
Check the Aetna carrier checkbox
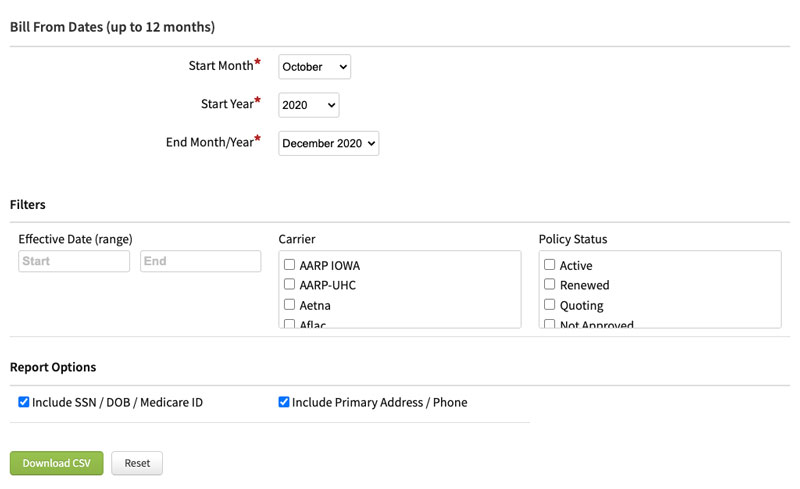[x=289, y=304]
